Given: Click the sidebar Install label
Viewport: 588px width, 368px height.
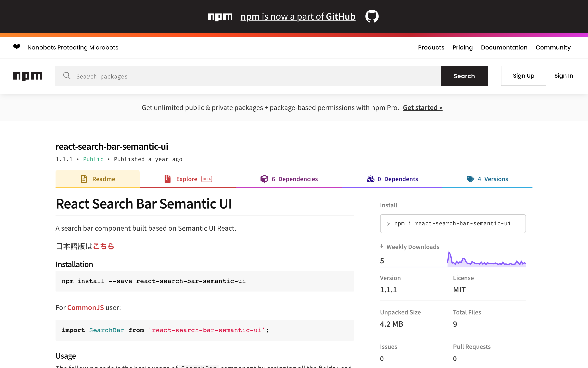Looking at the screenshot, I should [388, 205].
